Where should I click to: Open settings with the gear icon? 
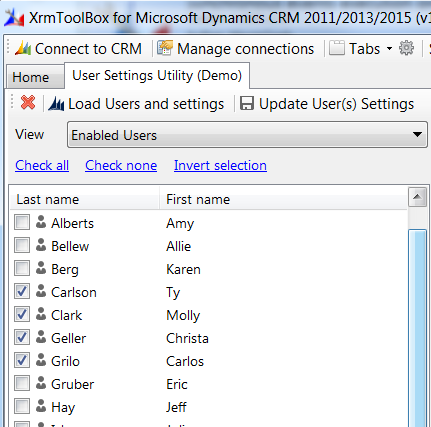point(406,48)
